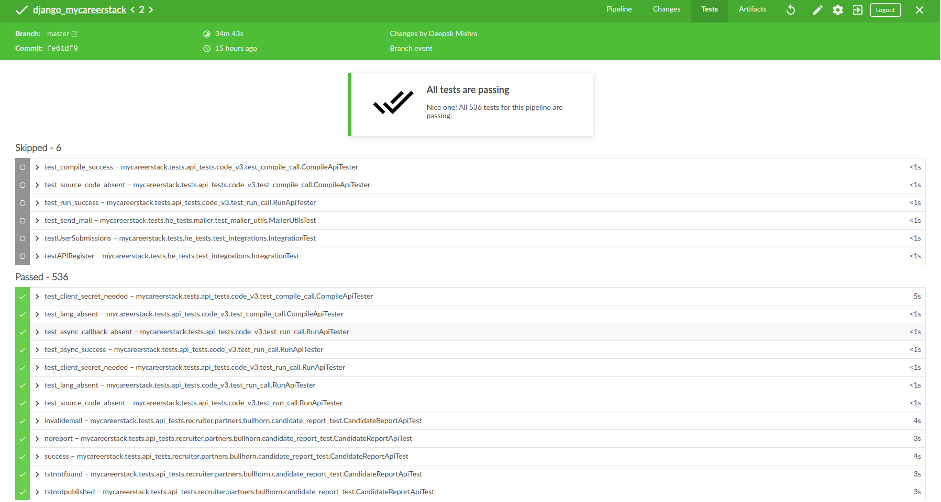Click "noreport" test name text
The width and height of the screenshot is (941, 502).
coord(58,439)
